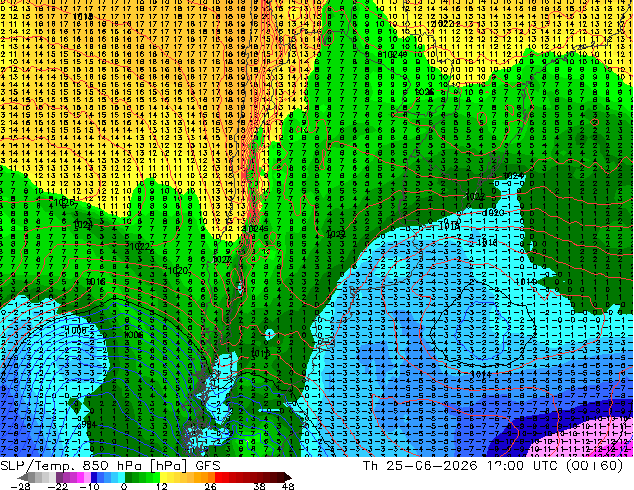This screenshot has height=490, width=634.
Task: Click the 'SLP/Temp. 850 hPa [hPa] GFS' title
Action: pyautogui.click(x=110, y=466)
